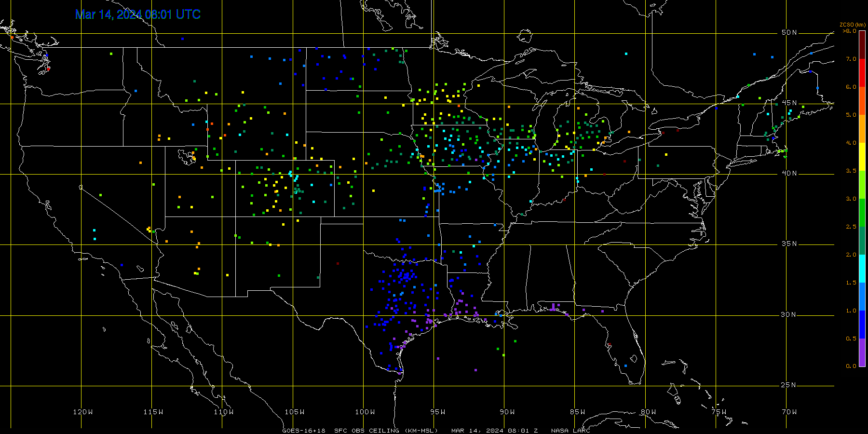
Task: Select the purple segment of the color bar
Action: pyautogui.click(x=862, y=353)
